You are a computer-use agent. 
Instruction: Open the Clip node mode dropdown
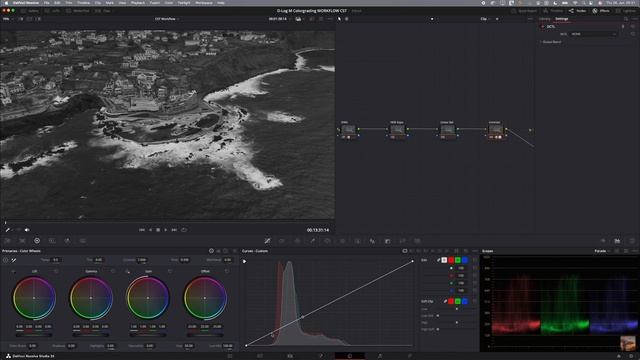coord(486,19)
